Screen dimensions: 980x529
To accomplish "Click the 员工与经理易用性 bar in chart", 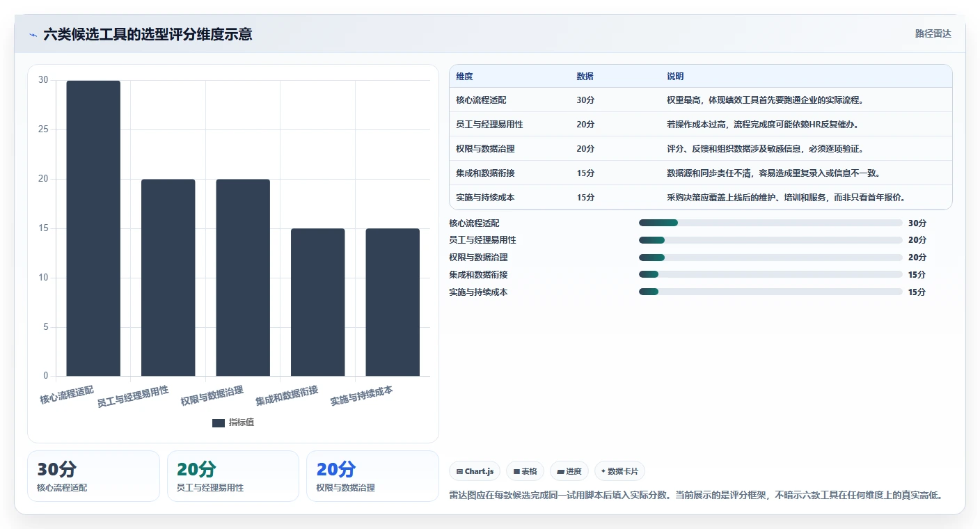I will point(168,278).
